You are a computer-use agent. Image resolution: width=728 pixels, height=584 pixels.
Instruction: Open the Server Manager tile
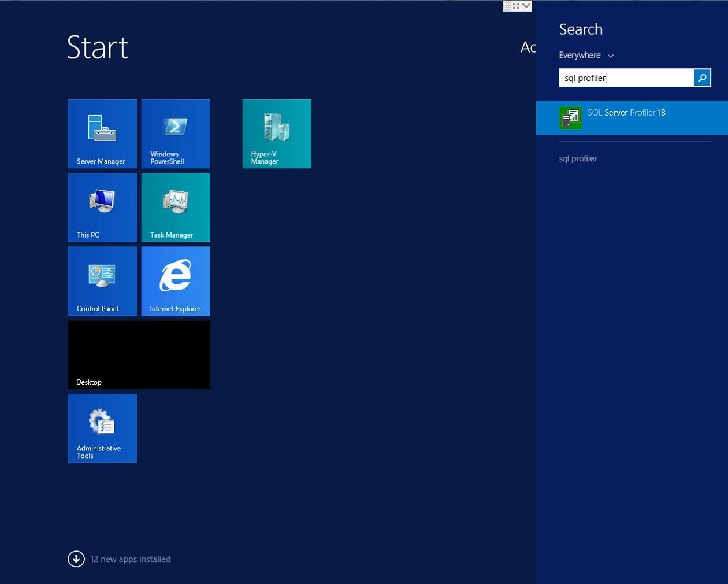click(x=102, y=134)
